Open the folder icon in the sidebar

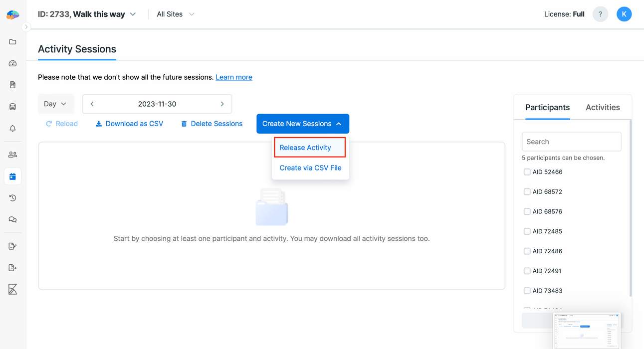[12, 42]
